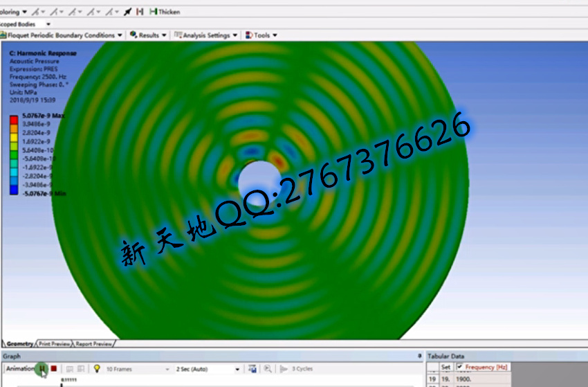Image resolution: width=588 pixels, height=387 pixels.
Task: Select the Set column header
Action: coord(446,367)
